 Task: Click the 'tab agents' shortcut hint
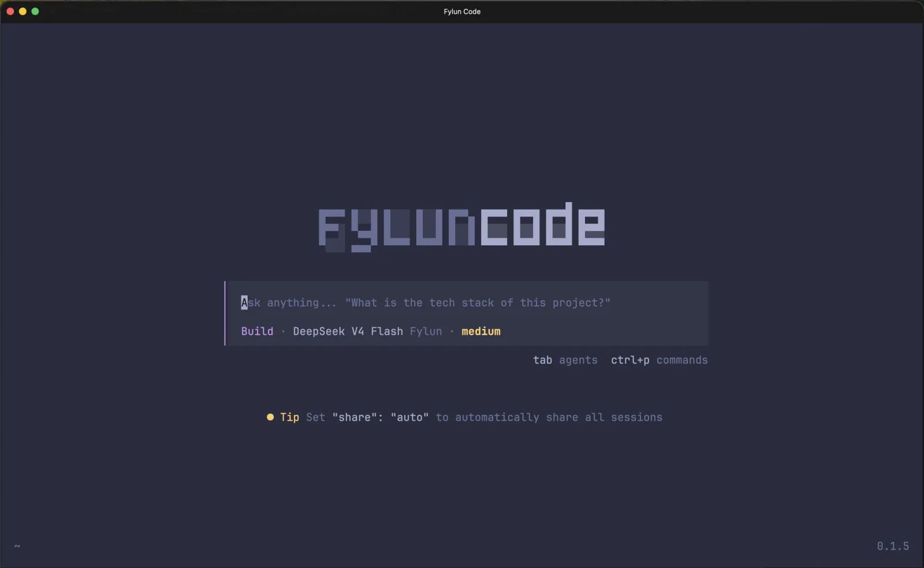pyautogui.click(x=565, y=360)
